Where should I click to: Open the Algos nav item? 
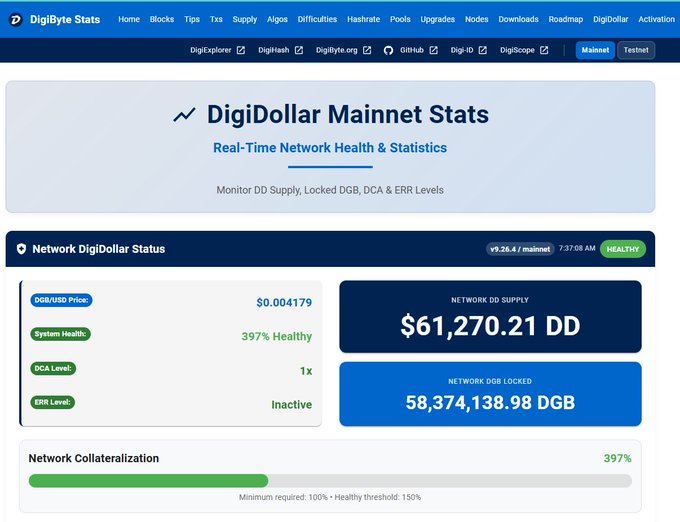277,20
